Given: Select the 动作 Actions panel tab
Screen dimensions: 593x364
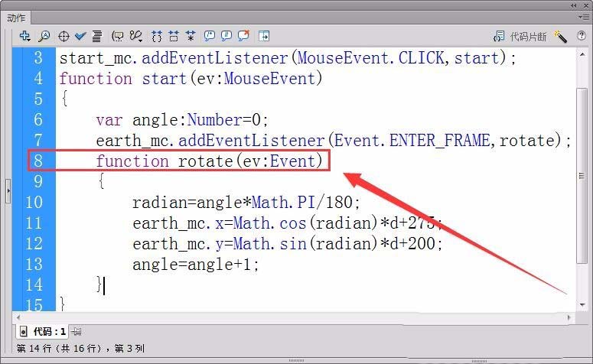Looking at the screenshot, I should click(16, 18).
